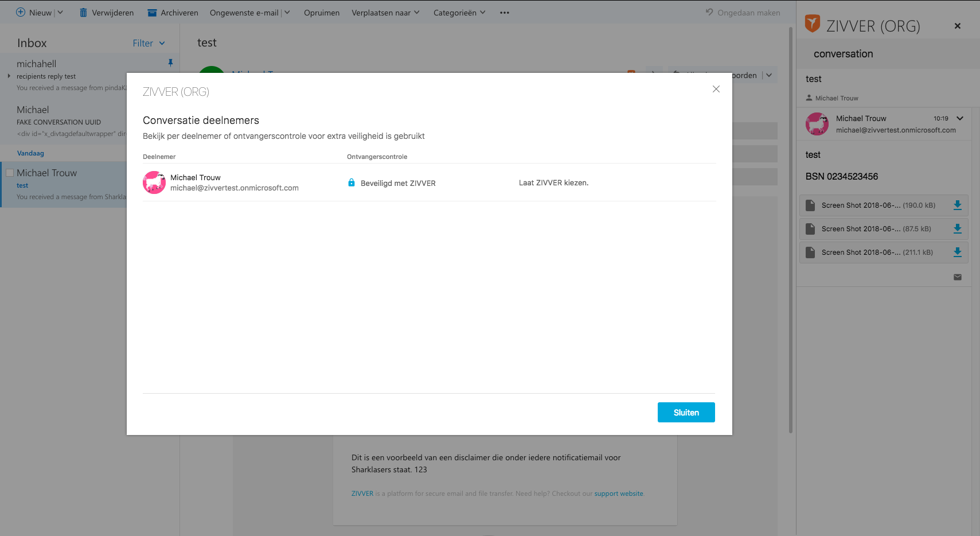Click Michael Trouw avatar in the dialog
Screen dimensions: 980x536
[154, 182]
